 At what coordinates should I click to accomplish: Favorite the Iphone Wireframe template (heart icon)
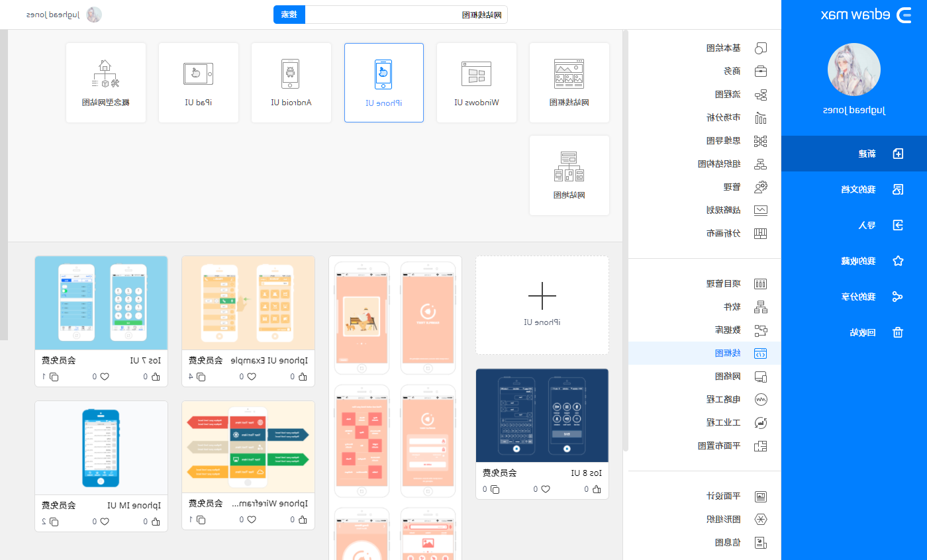click(x=252, y=520)
